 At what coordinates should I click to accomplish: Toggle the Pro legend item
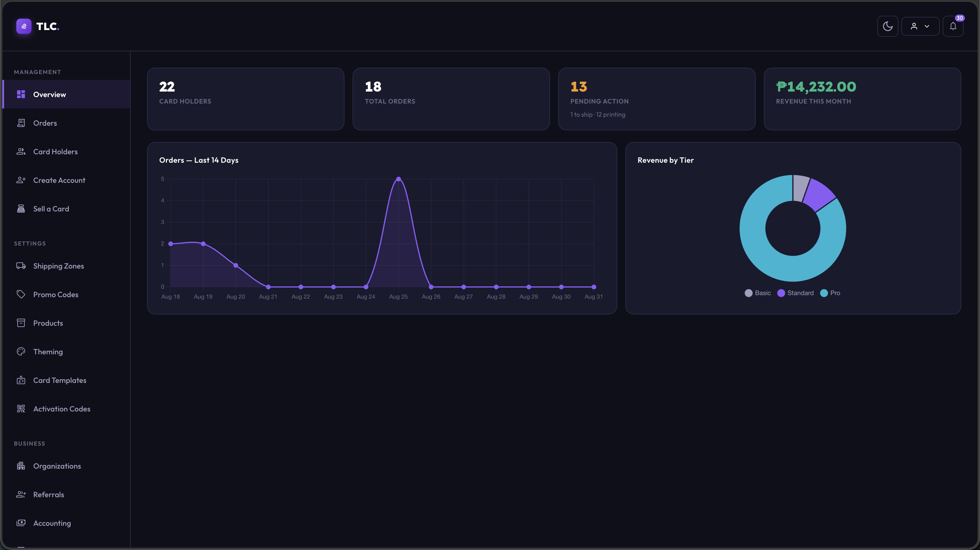pyautogui.click(x=830, y=293)
